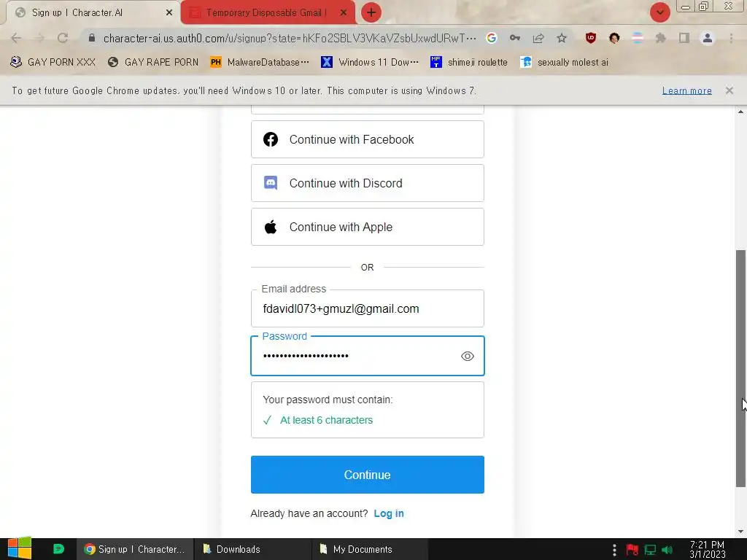
Task: Show password with the eye icon
Action: (x=468, y=356)
